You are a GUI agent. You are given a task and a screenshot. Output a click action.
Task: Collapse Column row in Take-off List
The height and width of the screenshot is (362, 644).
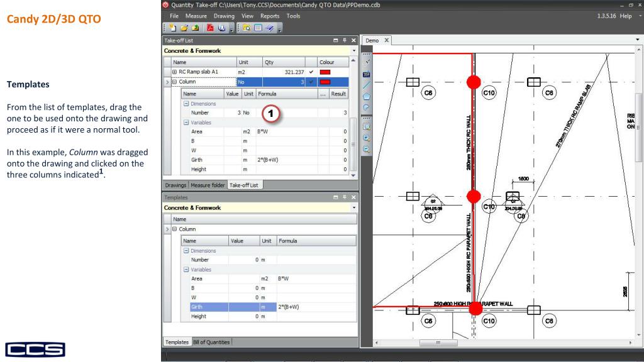(x=175, y=82)
